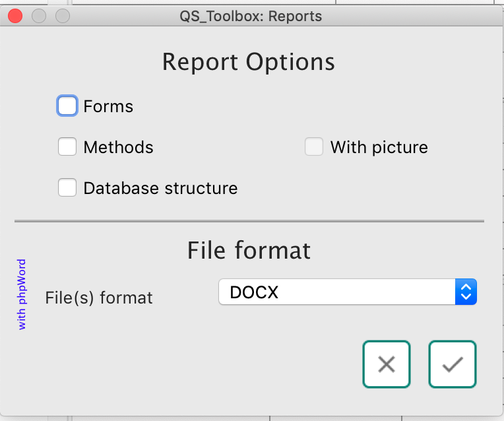Open the DOCX file format dropdown
The width and height of the screenshot is (504, 421).
pyautogui.click(x=336, y=292)
